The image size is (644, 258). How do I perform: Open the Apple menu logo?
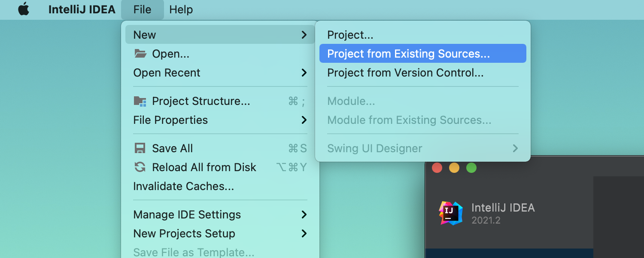point(24,9)
